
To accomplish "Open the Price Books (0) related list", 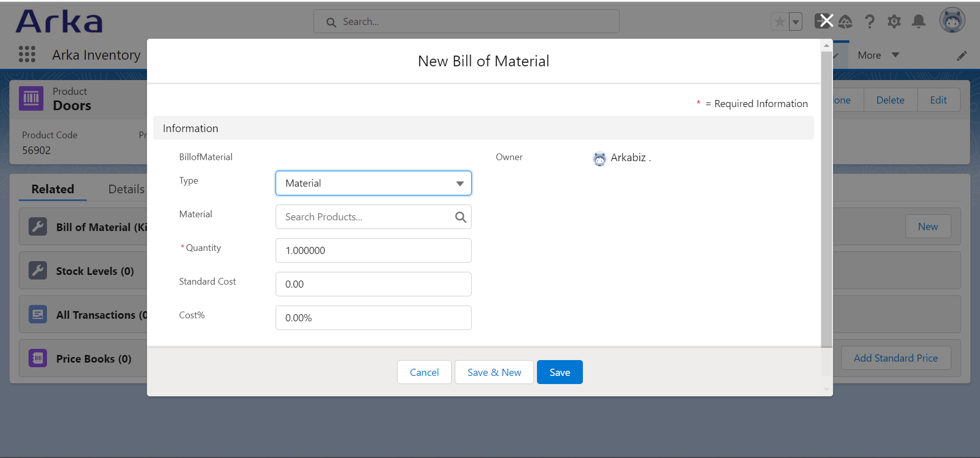I will pos(93,359).
